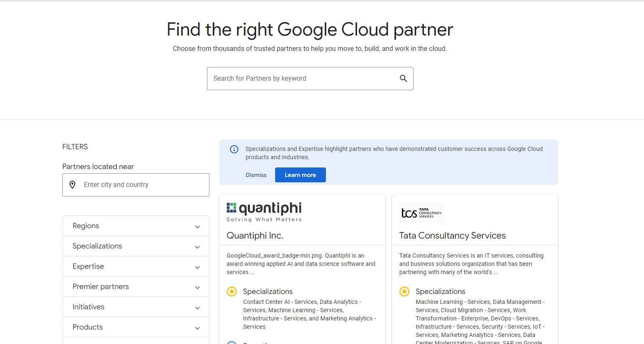Viewport: 644px width, 344px height.
Task: Click the Tata specializations list starting 'Machine Learning - Services'
Action: (x=480, y=321)
